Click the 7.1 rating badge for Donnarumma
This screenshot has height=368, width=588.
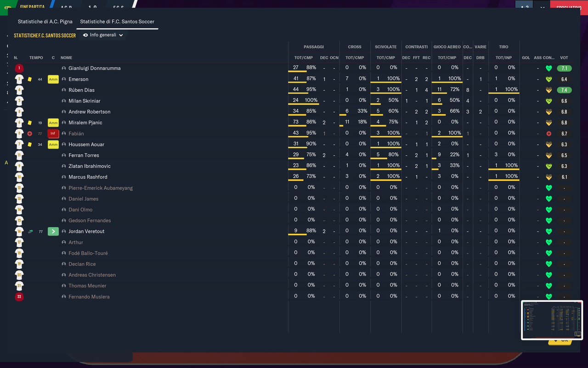tap(564, 68)
